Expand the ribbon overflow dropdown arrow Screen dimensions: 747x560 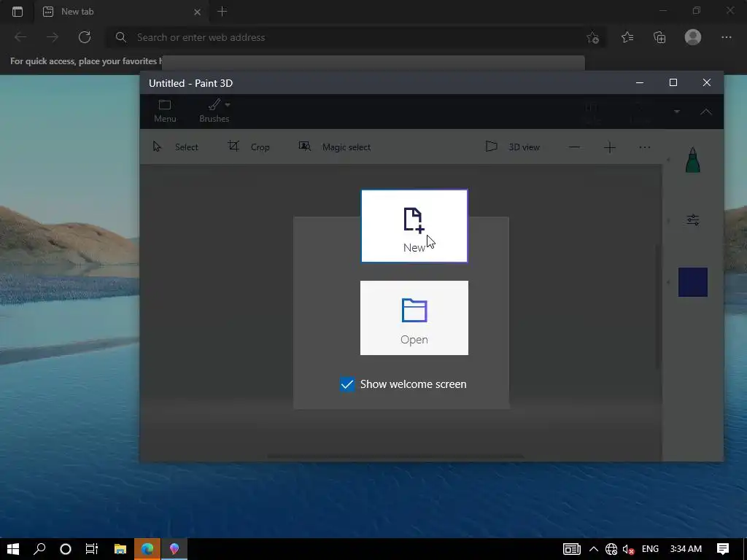(676, 112)
